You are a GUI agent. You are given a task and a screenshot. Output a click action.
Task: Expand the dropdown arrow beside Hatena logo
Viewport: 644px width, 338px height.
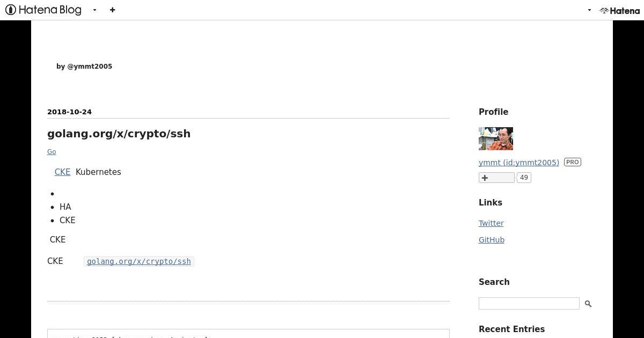[x=589, y=10]
